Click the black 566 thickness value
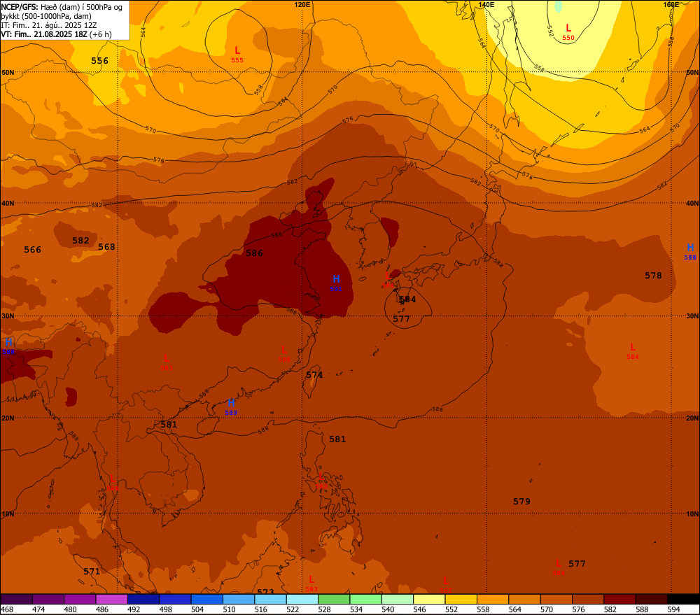Image resolution: width=700 pixels, height=615 pixels. click(x=33, y=250)
